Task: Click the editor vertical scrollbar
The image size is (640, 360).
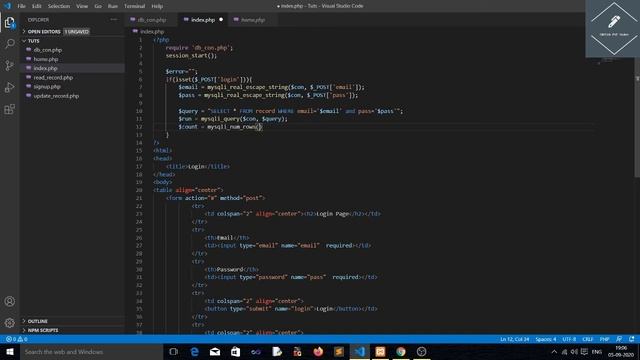Action: pos(637,118)
